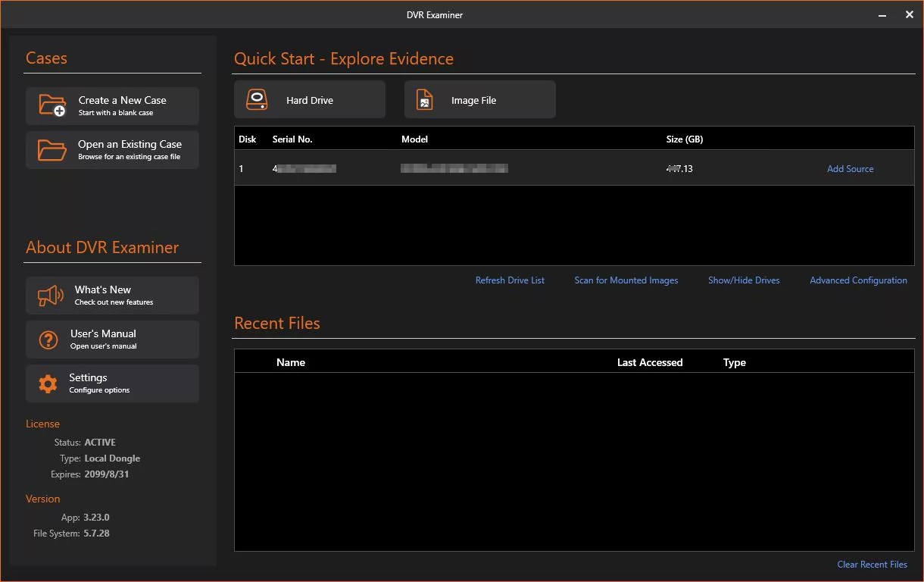924x582 pixels.
Task: Click the Hard Drive button label
Action: pos(309,100)
